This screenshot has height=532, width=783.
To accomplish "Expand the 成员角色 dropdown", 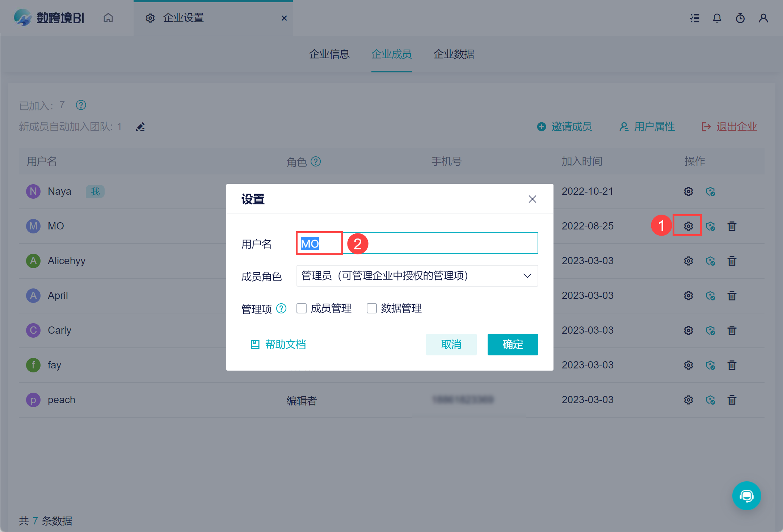I will point(417,276).
